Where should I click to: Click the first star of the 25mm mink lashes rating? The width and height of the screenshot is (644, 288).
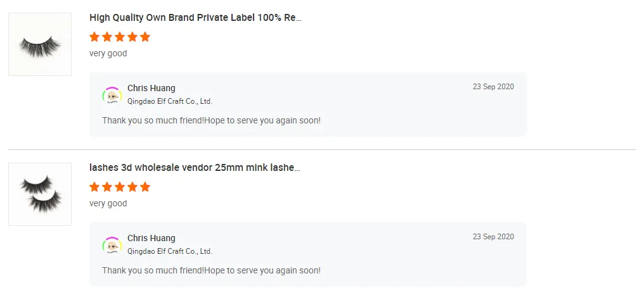(95, 187)
